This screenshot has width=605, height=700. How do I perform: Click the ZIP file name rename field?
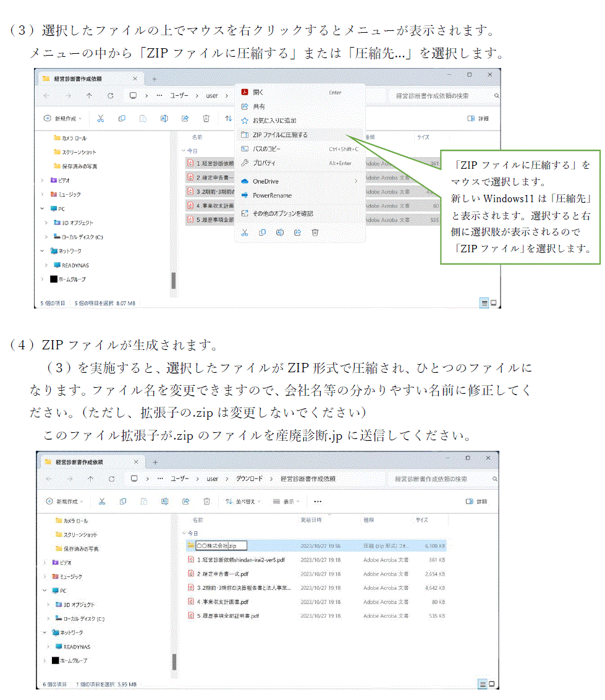pos(221,546)
